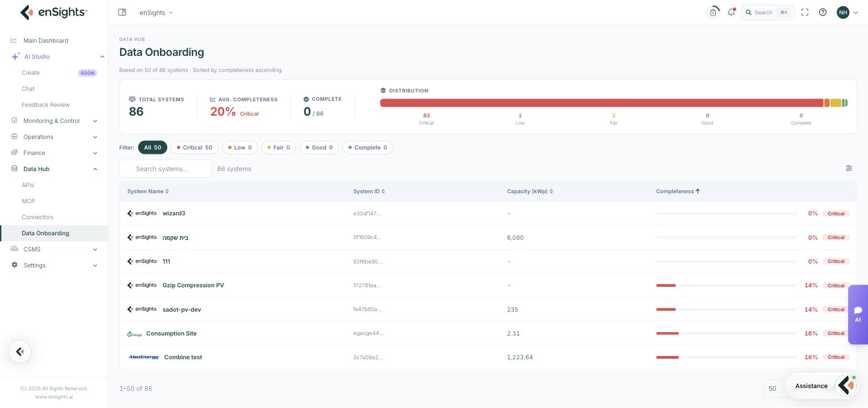Open the MCP page
This screenshot has width=868, height=408.
coord(28,201)
